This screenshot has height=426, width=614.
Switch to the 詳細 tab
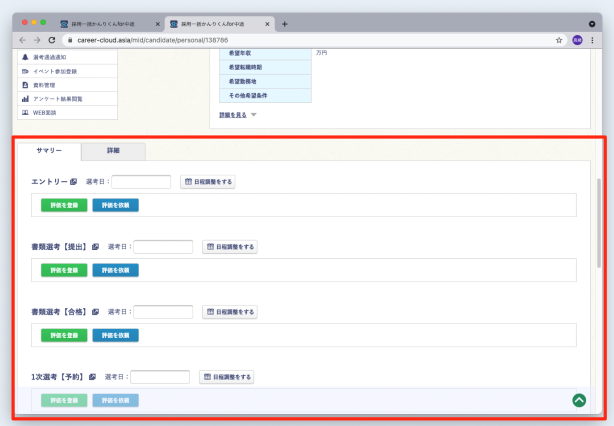[x=113, y=151]
